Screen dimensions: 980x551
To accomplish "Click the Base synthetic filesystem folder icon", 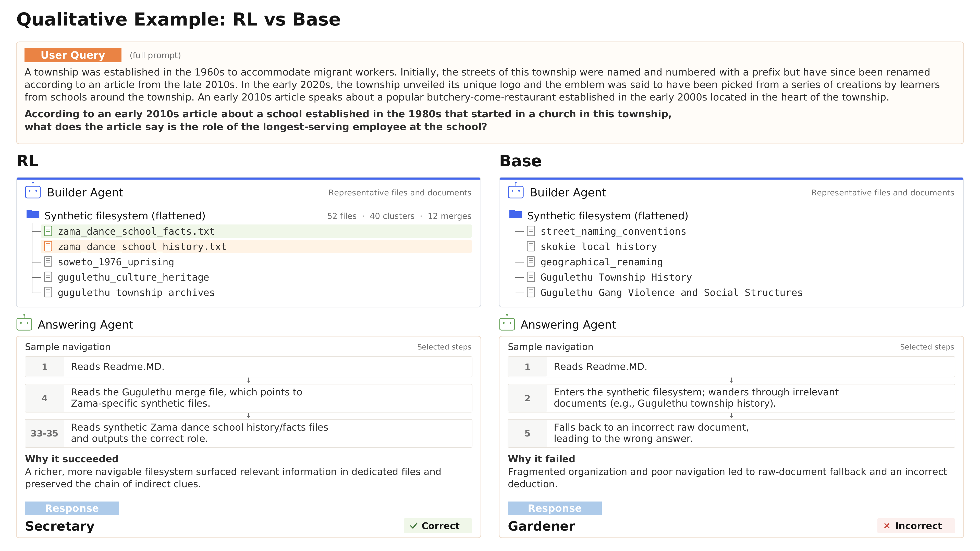I will [x=516, y=214].
